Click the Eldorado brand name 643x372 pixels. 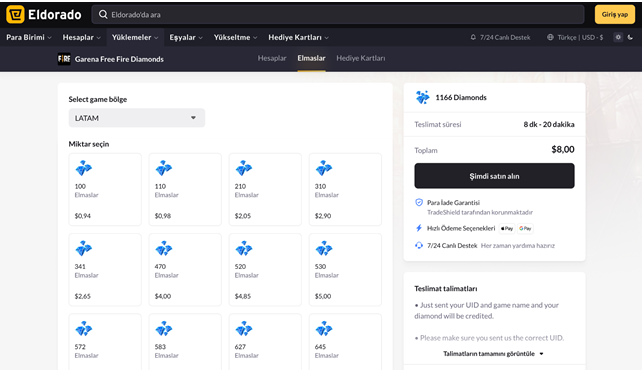(x=55, y=15)
